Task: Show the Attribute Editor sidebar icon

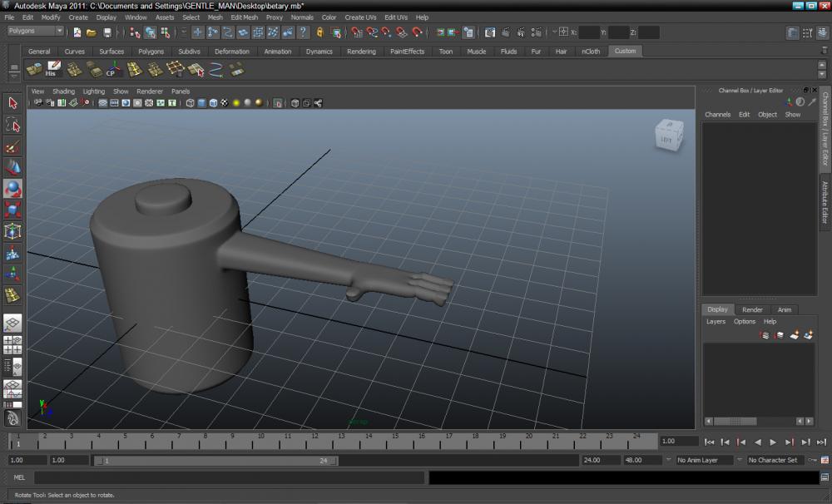Action: point(793,33)
